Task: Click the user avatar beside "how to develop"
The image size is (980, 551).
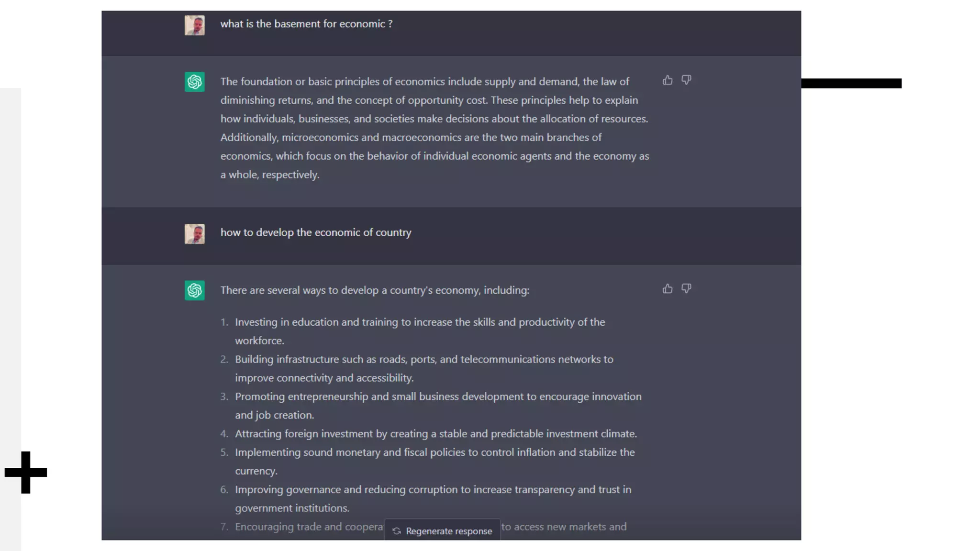Action: click(194, 234)
